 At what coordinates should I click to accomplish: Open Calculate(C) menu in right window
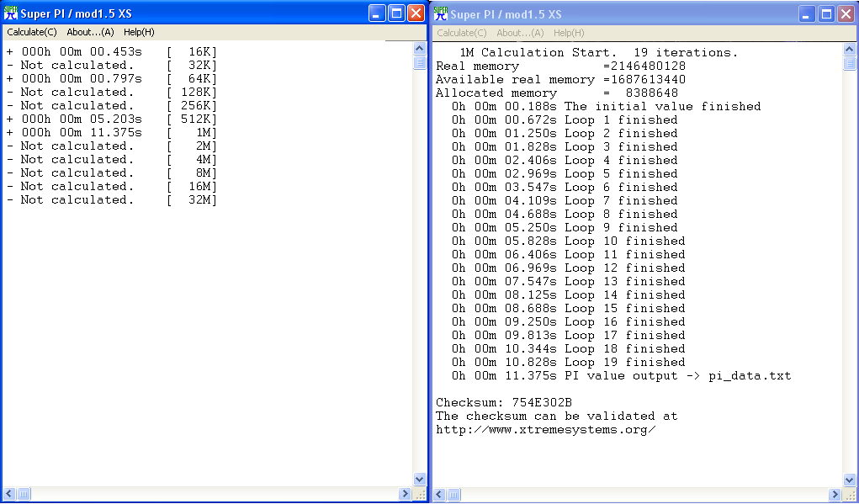pyautogui.click(x=461, y=33)
